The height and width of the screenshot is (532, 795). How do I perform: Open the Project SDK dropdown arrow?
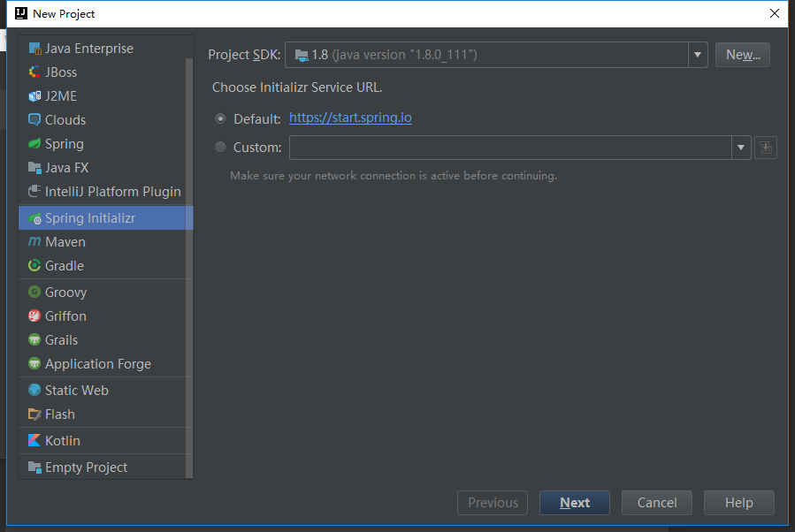click(698, 55)
